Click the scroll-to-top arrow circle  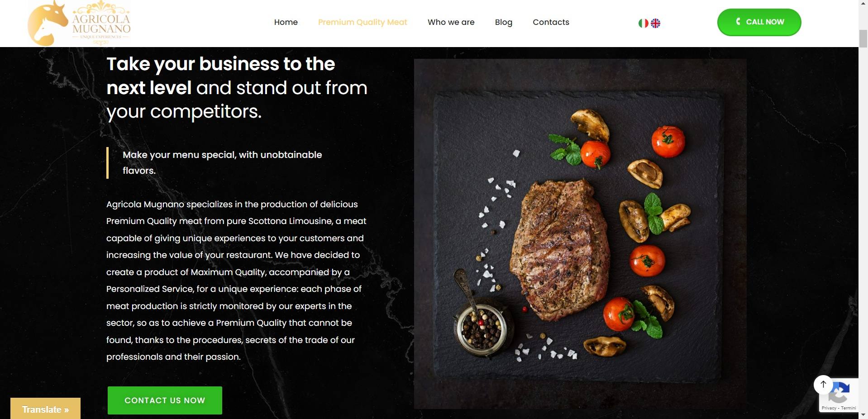pos(823,384)
